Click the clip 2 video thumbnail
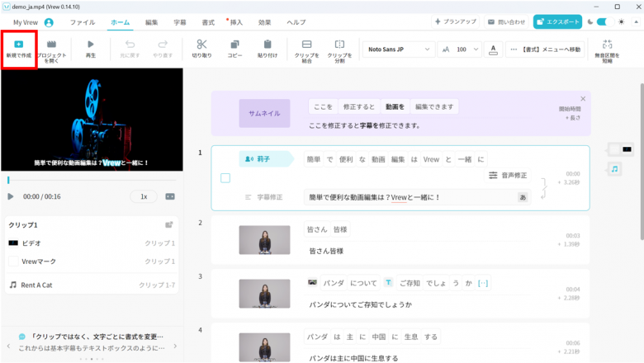 click(x=264, y=240)
